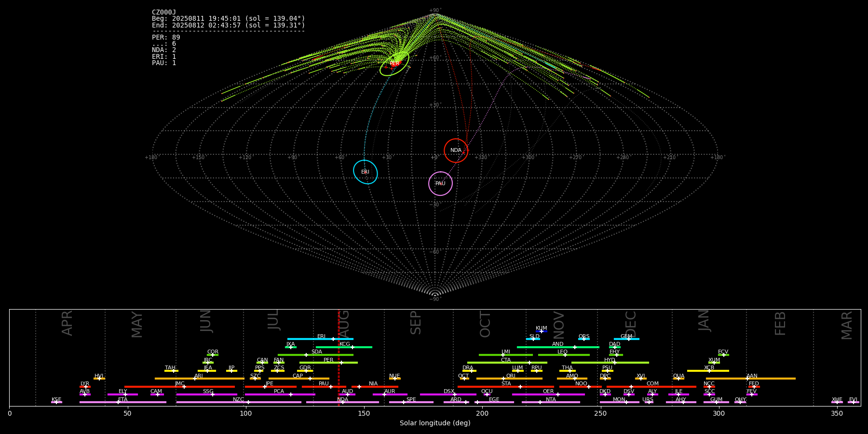Click the yellow XCB shower bar
868x434 pixels.
point(708,371)
